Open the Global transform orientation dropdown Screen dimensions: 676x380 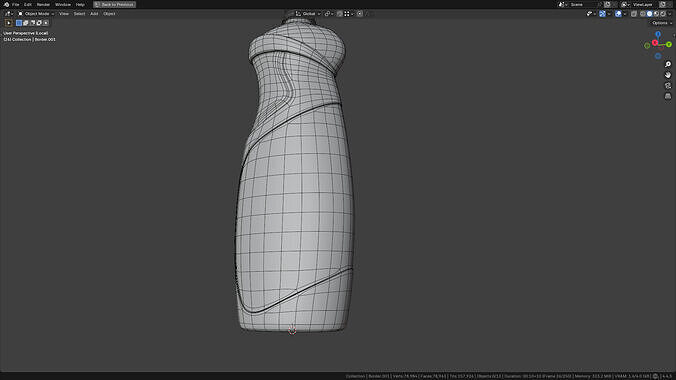308,14
